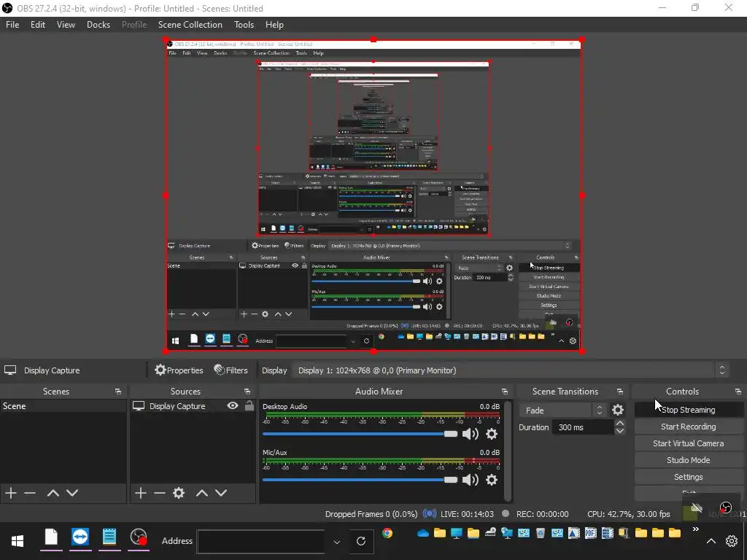Click the Audio Mixer vertical scrollbar
The height and width of the screenshot is (560, 747).
click(508, 451)
